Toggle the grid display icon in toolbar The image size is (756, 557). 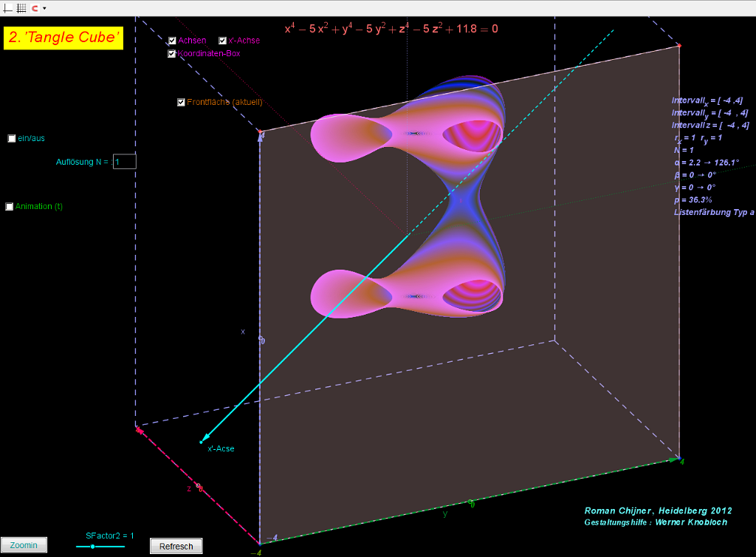point(21,8)
